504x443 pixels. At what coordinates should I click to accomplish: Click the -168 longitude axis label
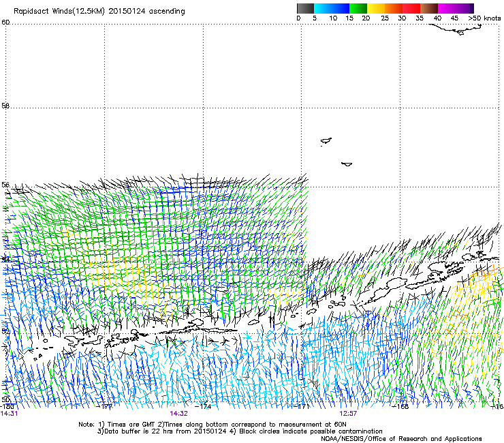coord(400,407)
